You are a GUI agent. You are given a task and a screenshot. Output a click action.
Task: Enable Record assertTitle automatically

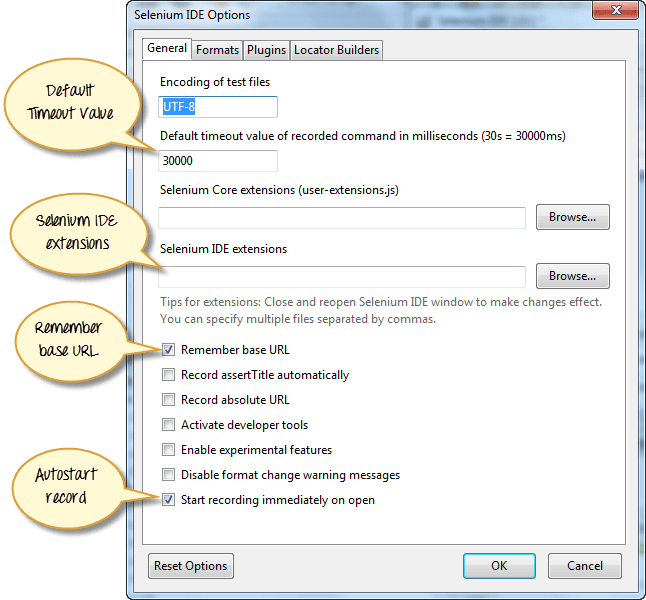169,375
